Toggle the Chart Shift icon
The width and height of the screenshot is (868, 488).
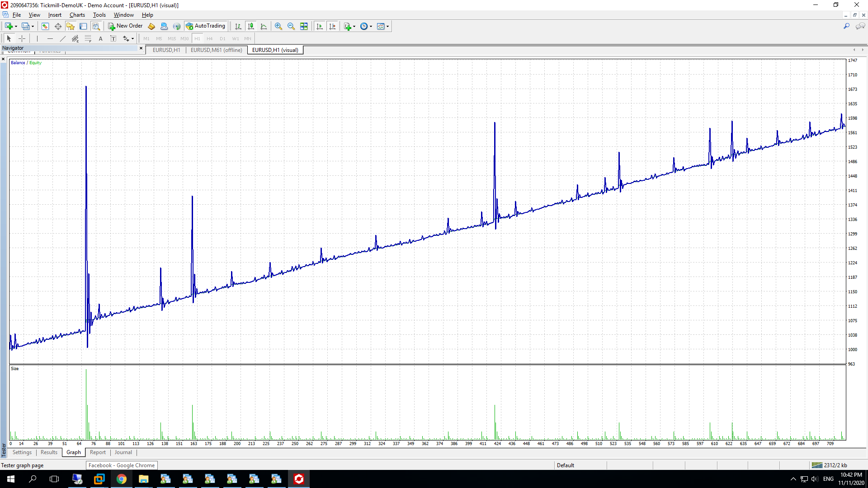coord(333,26)
